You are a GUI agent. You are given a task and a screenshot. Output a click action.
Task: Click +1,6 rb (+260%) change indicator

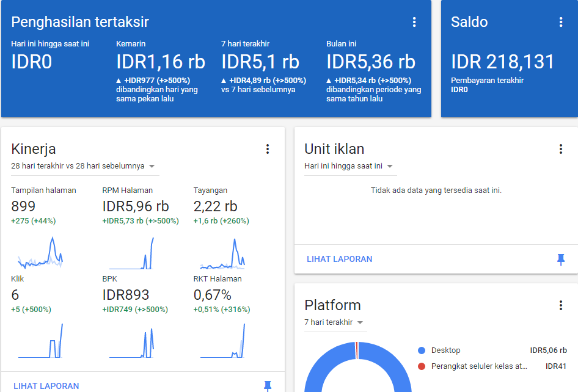(221, 220)
